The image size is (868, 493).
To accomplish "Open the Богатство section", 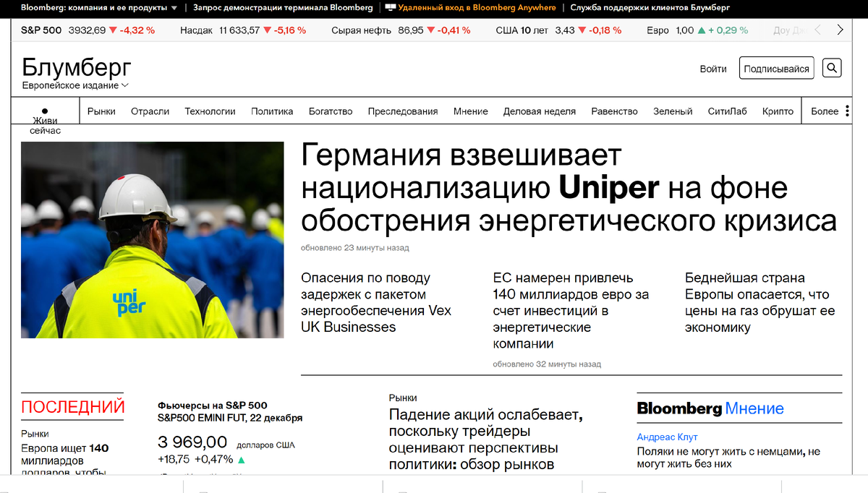I will (x=331, y=111).
